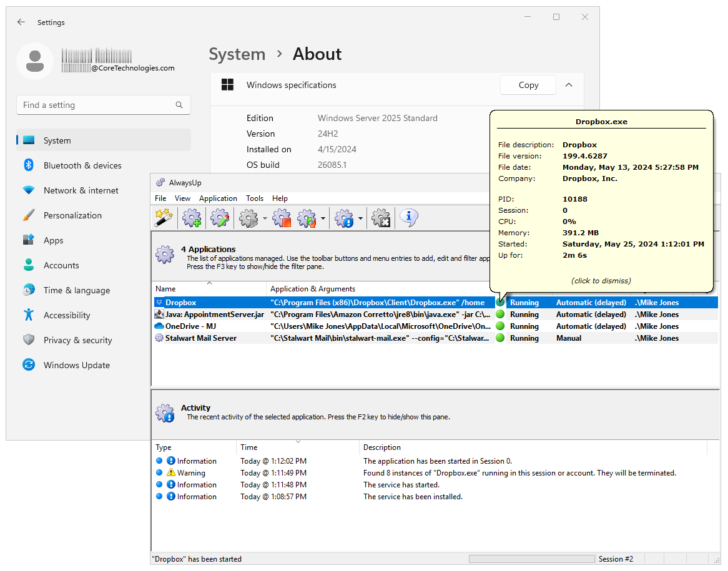Open Accounts settings

(61, 266)
